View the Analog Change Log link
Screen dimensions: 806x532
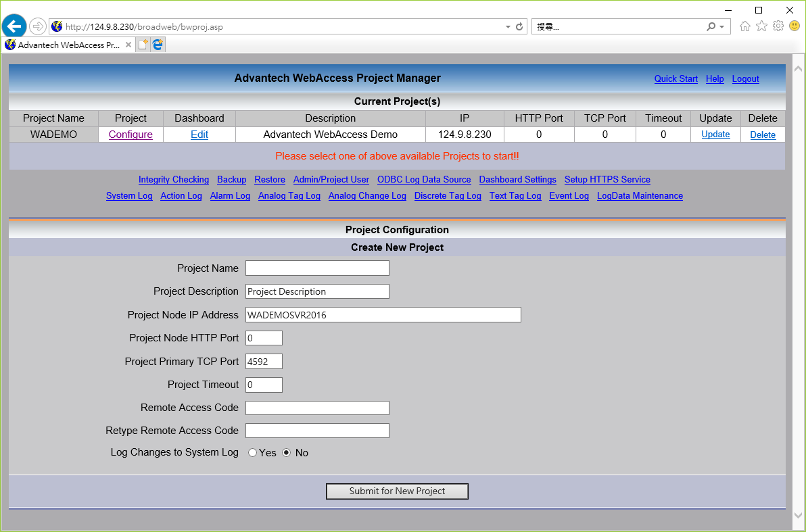coord(367,196)
